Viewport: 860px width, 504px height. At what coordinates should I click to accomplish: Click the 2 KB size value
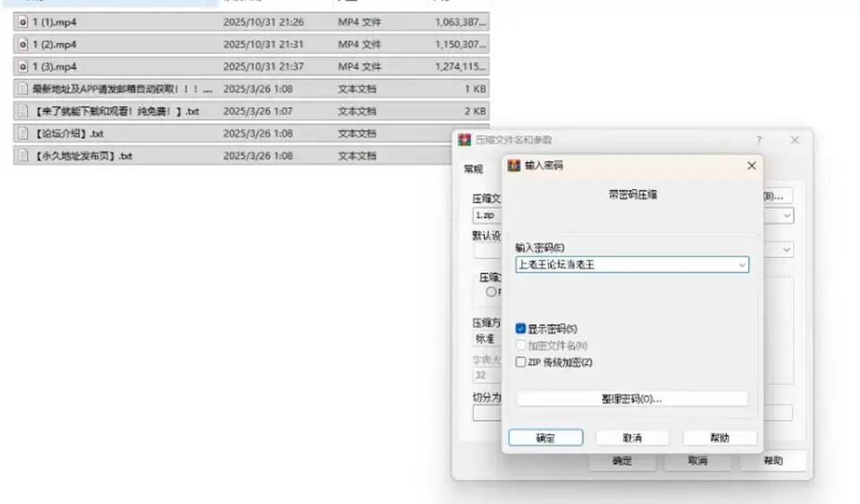point(475,111)
